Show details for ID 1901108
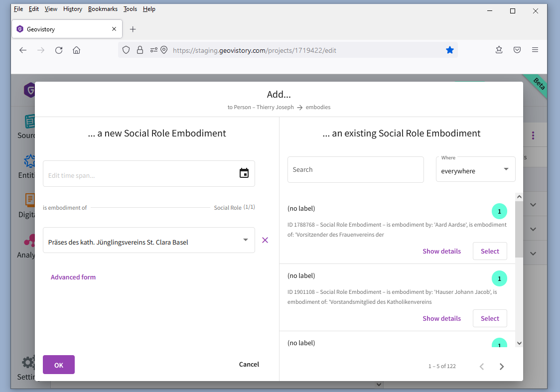Screen dimensions: 560x392 click(441, 318)
